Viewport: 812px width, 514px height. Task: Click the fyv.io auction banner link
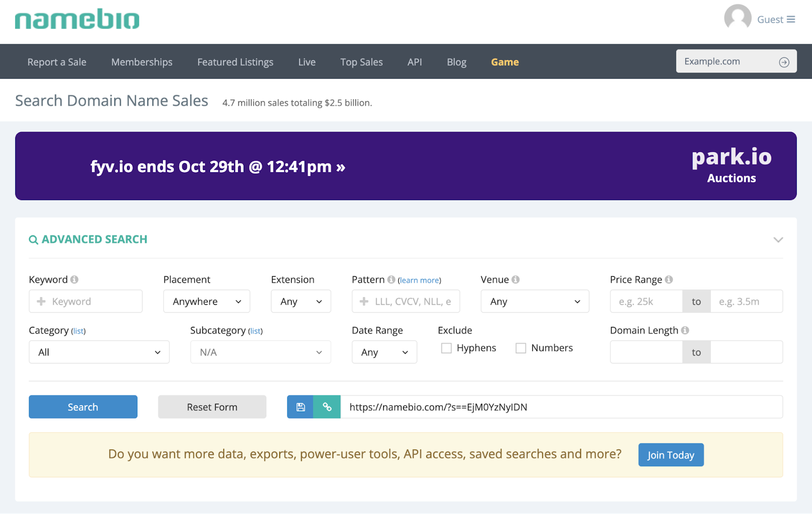coord(217,166)
